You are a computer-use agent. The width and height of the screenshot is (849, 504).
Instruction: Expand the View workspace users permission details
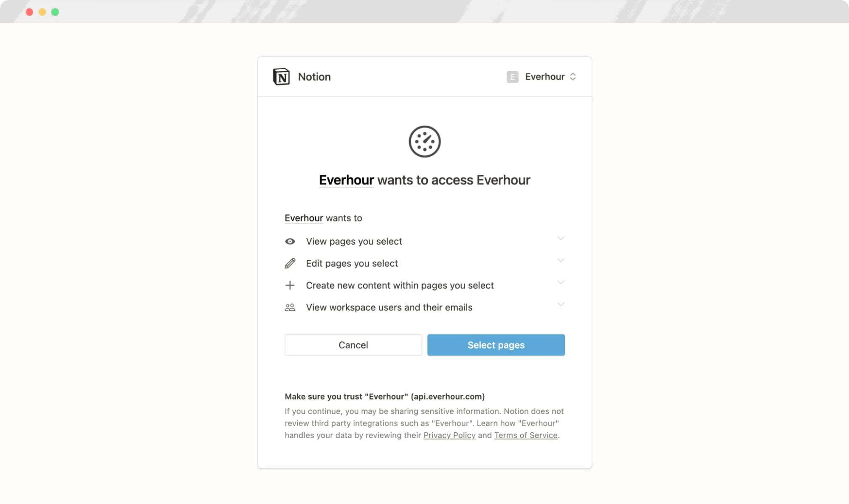(561, 304)
